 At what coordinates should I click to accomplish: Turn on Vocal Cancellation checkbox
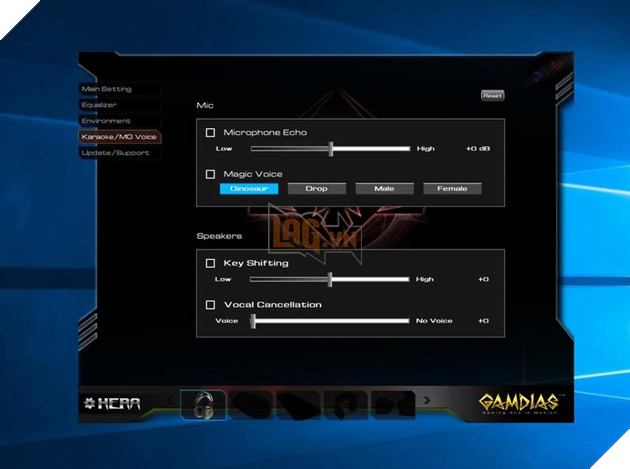coord(210,305)
